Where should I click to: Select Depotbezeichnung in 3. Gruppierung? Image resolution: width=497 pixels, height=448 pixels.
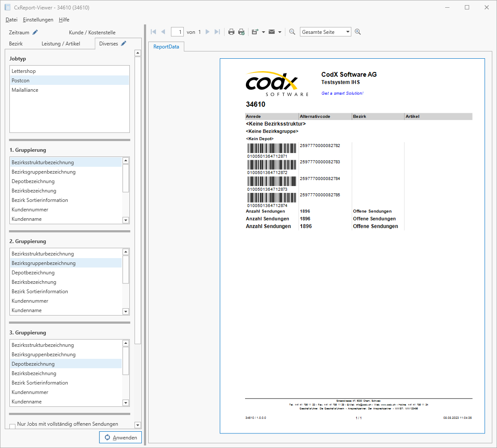coord(66,364)
